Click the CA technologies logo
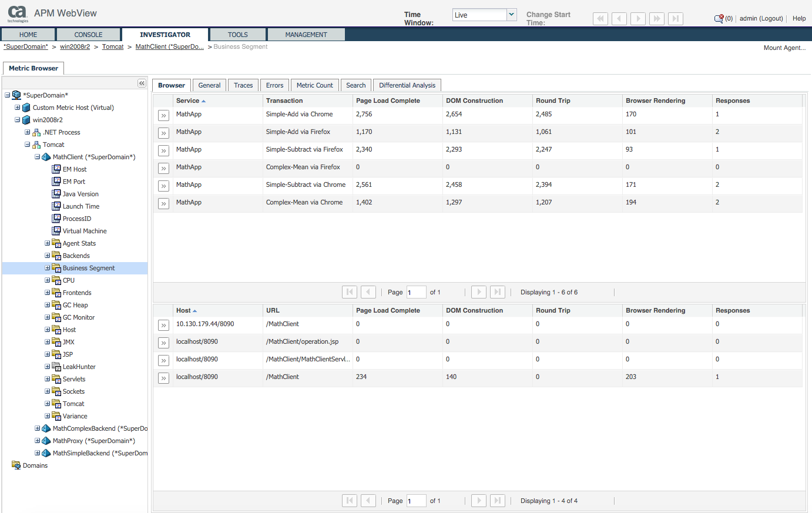This screenshot has width=812, height=513. pos(18,14)
